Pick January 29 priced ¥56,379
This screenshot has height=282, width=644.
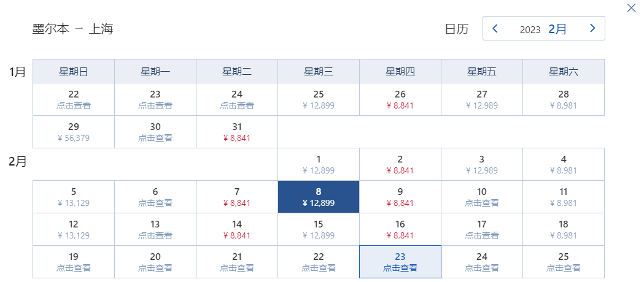click(x=74, y=132)
